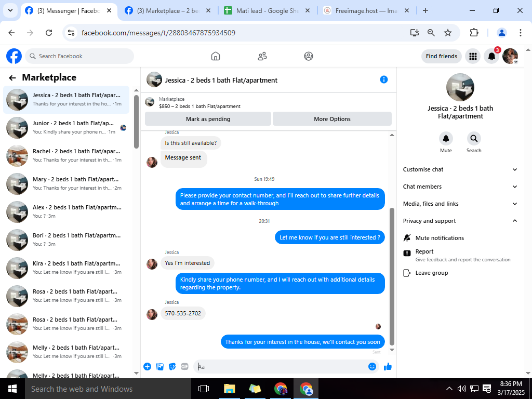532x399 pixels.
Task: Open the $850 Marketplace listing link
Action: (x=199, y=106)
